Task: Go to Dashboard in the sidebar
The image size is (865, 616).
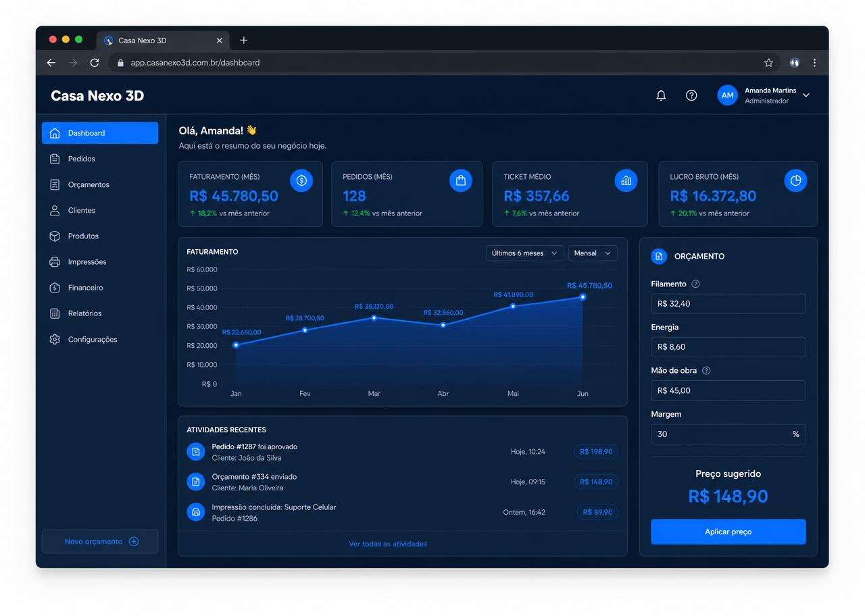Action: [100, 133]
